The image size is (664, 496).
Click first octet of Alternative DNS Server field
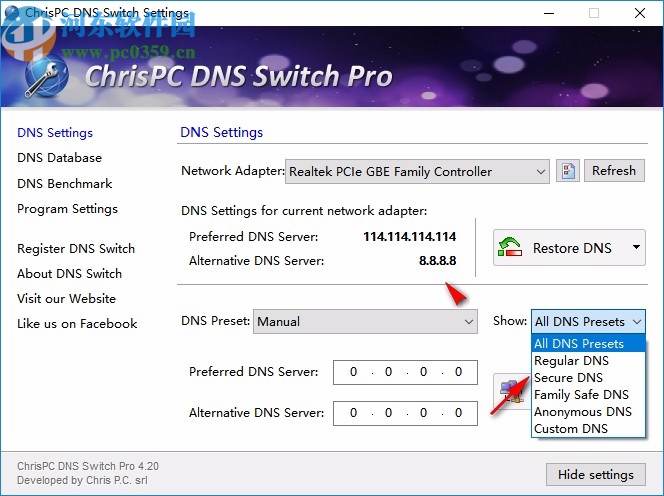coord(353,413)
